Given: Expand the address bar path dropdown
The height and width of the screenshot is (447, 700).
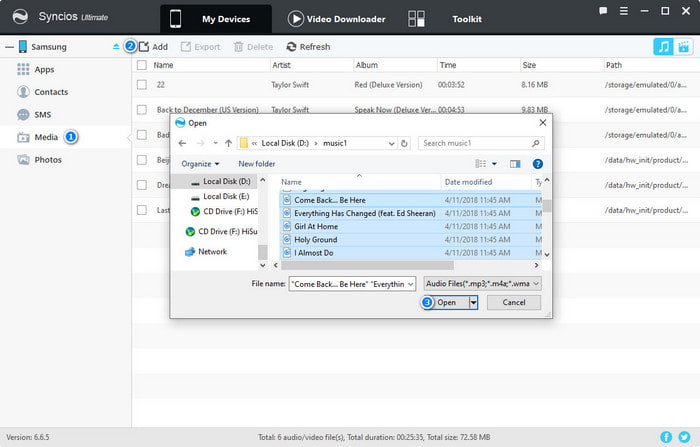Looking at the screenshot, I should point(391,143).
